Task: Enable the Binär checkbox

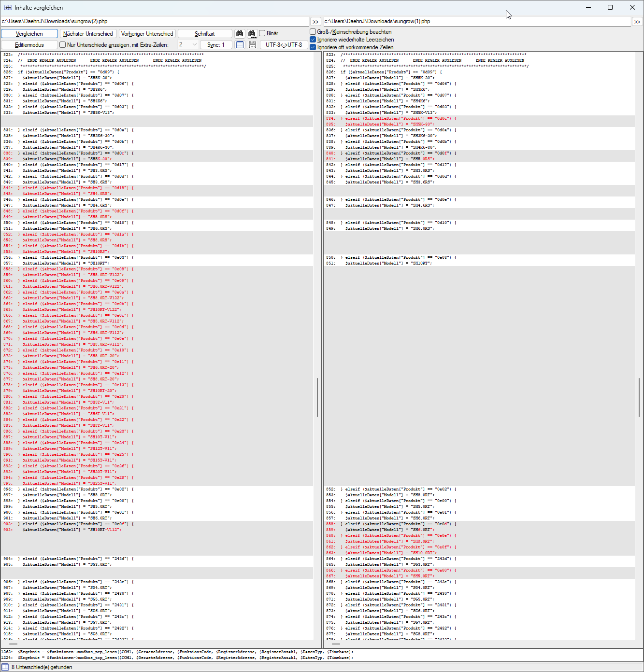Action: click(x=262, y=33)
